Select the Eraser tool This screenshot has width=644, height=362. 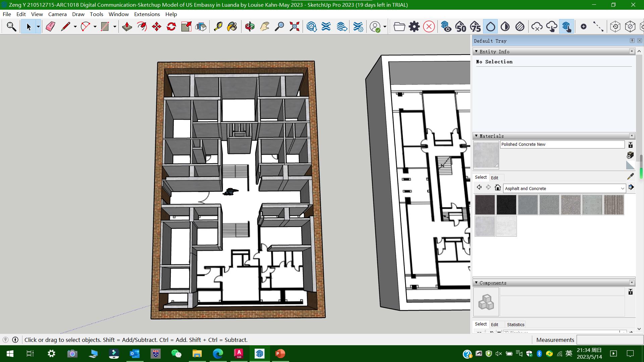[50, 26]
